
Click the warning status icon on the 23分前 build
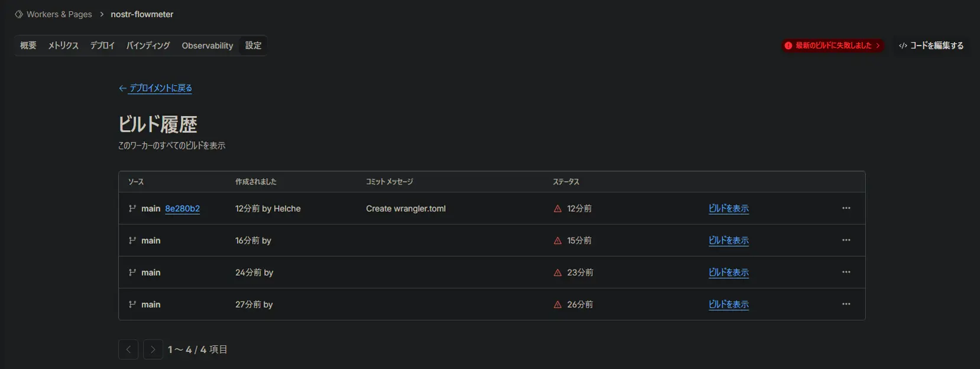(x=557, y=273)
